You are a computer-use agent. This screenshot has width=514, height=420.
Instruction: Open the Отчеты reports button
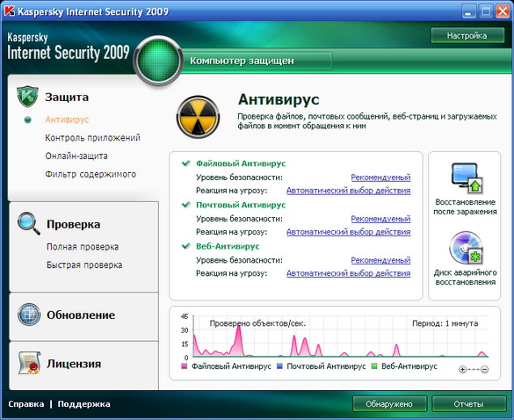468,404
